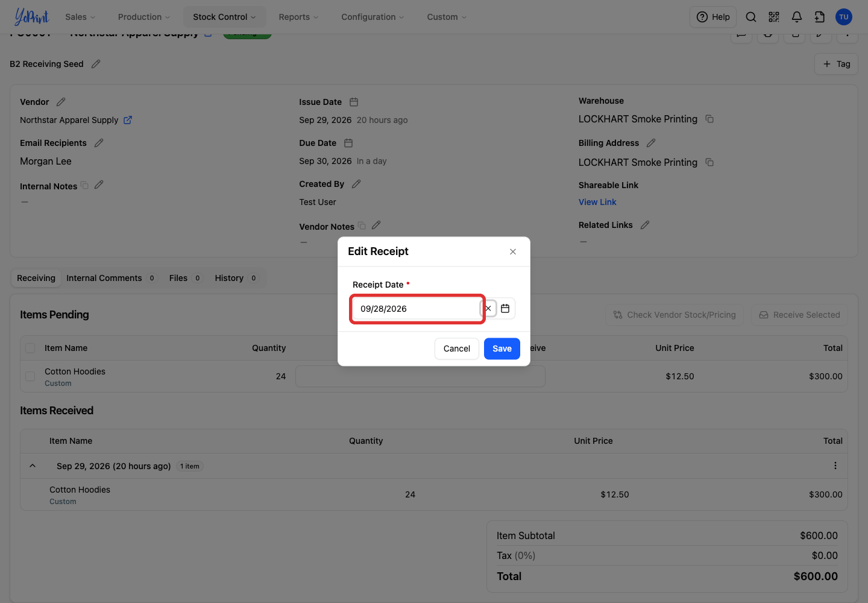The height and width of the screenshot is (603, 868).
Task: Click the TU user avatar
Action: point(844,17)
